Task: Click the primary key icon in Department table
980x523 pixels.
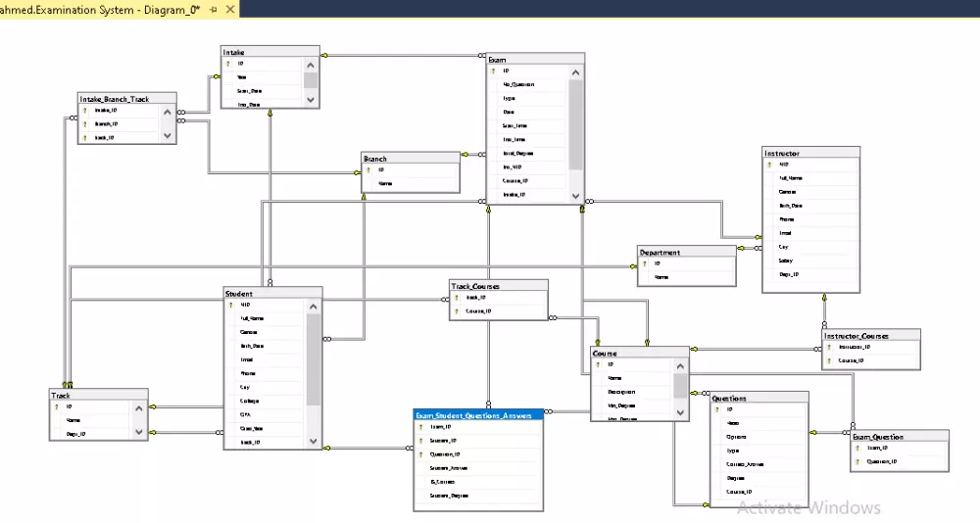Action: [645, 263]
